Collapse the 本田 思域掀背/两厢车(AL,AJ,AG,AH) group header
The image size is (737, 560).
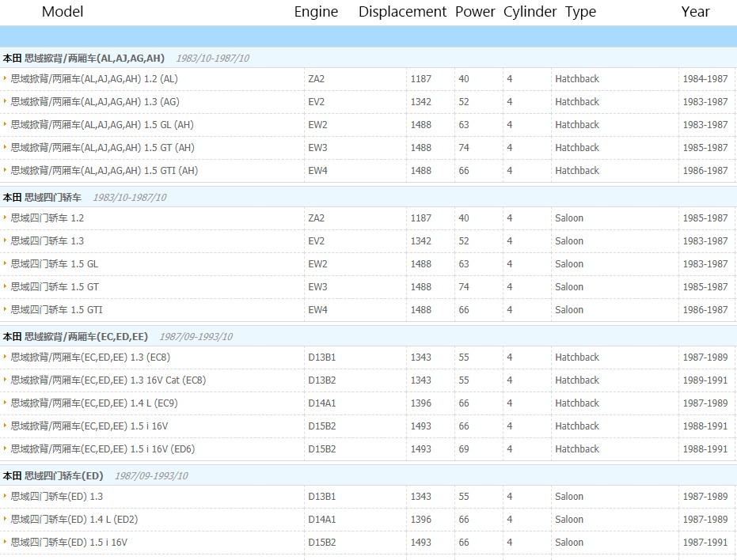point(84,58)
